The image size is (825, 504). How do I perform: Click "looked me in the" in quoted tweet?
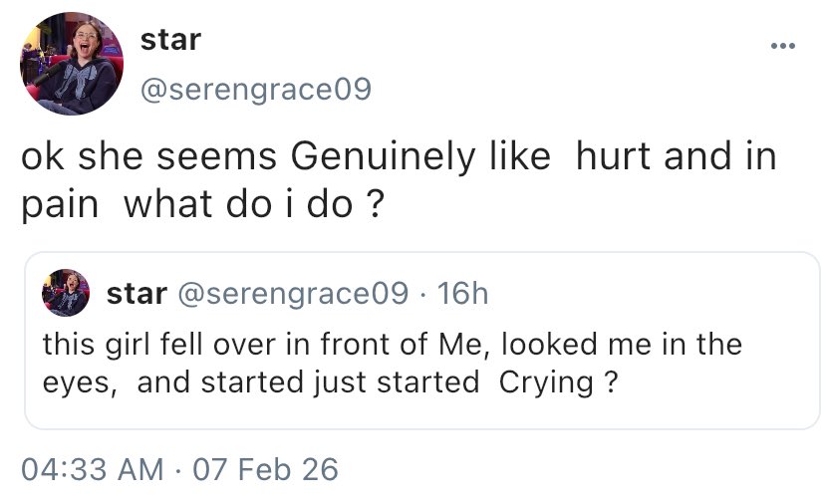point(622,346)
